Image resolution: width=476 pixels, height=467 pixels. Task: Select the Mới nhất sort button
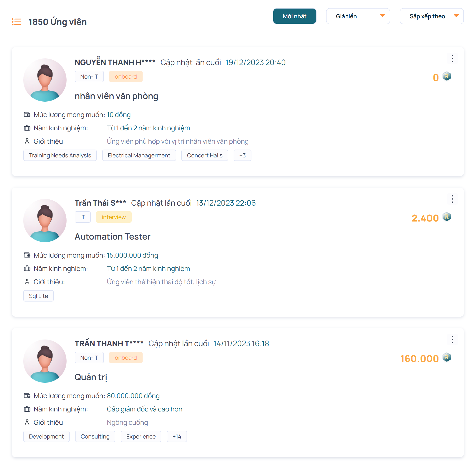point(294,16)
